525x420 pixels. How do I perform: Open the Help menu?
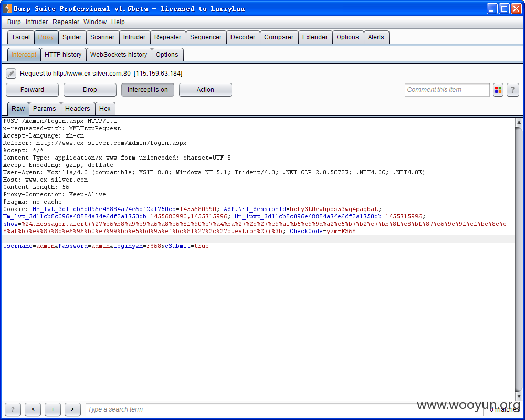118,22
